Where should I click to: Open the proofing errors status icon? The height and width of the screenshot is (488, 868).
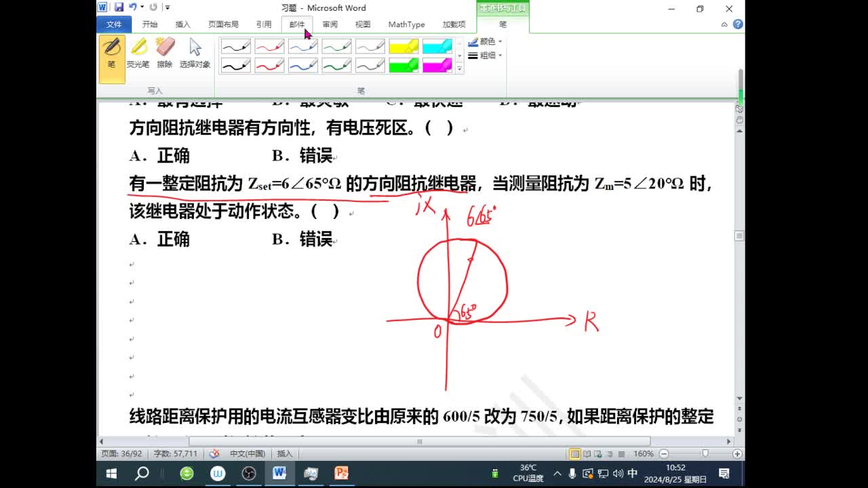(214, 453)
